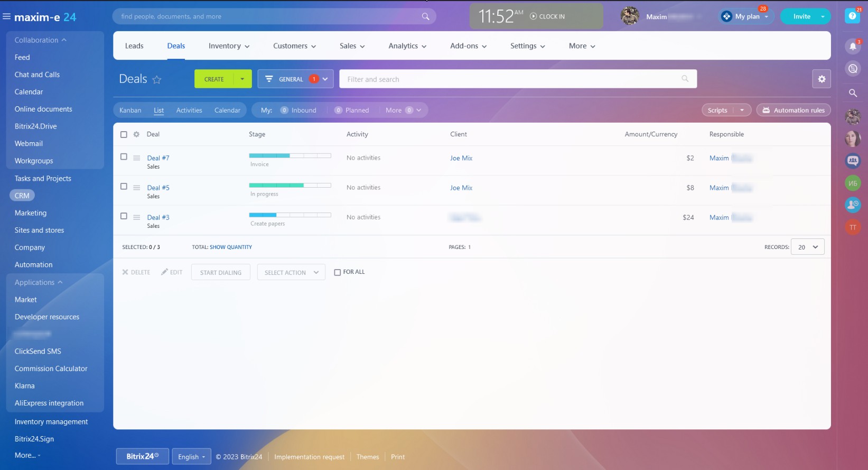Switch to the Leads tab
This screenshot has height=470, width=868.
click(x=134, y=46)
